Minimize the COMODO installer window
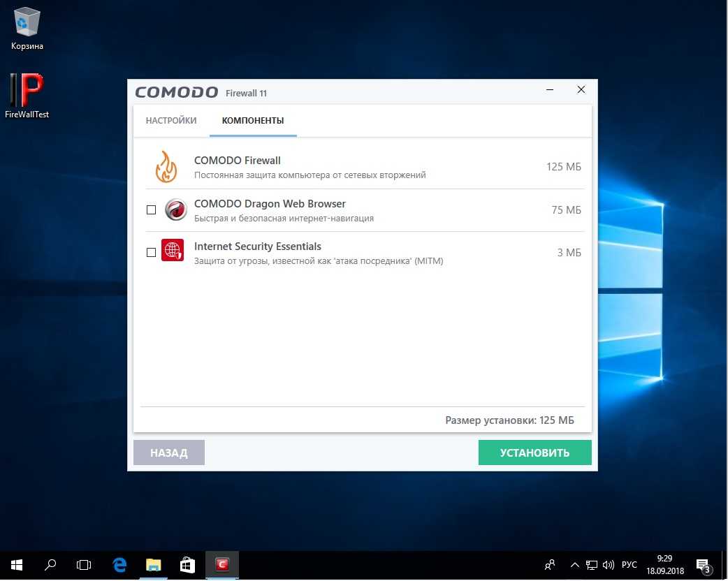728x581 pixels. [551, 90]
